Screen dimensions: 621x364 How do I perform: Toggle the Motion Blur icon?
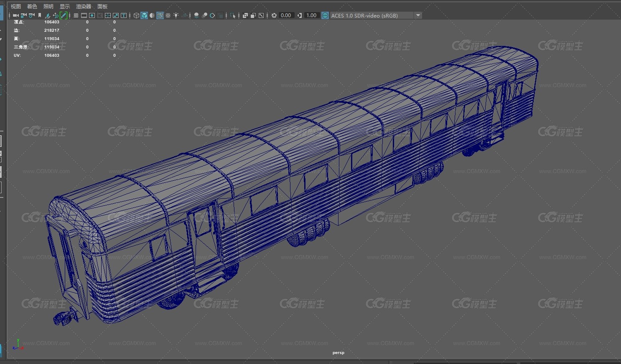click(204, 15)
